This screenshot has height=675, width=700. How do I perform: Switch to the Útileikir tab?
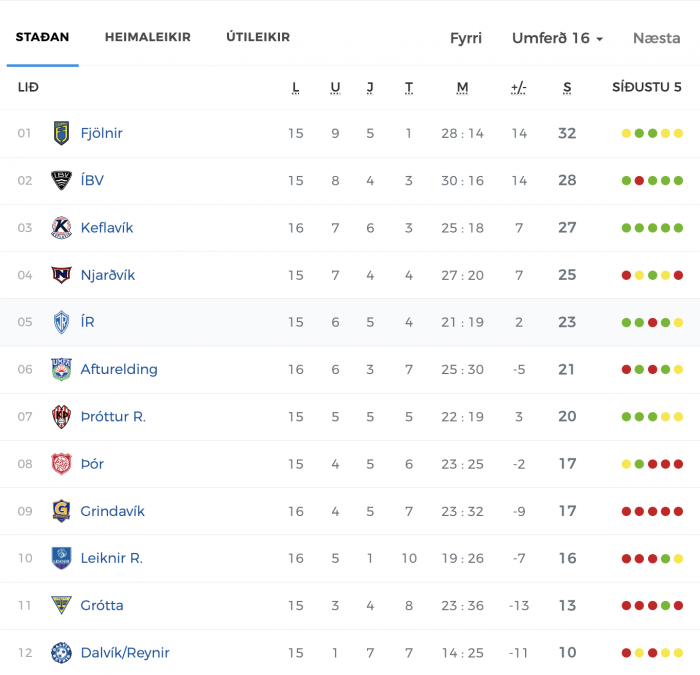[258, 37]
